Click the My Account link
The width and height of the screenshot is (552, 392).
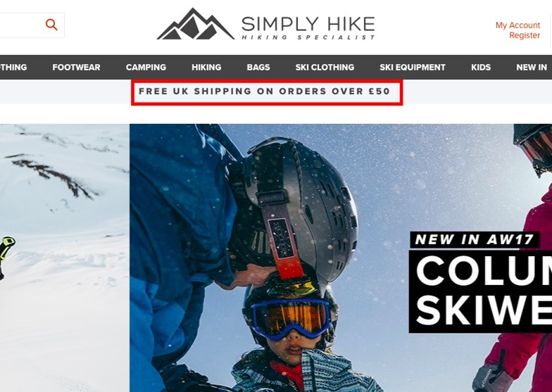(517, 25)
